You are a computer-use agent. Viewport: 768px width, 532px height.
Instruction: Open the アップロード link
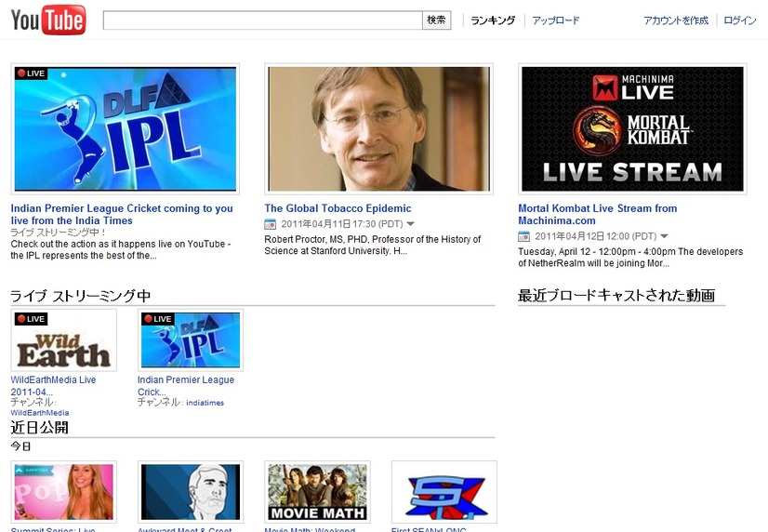click(556, 20)
